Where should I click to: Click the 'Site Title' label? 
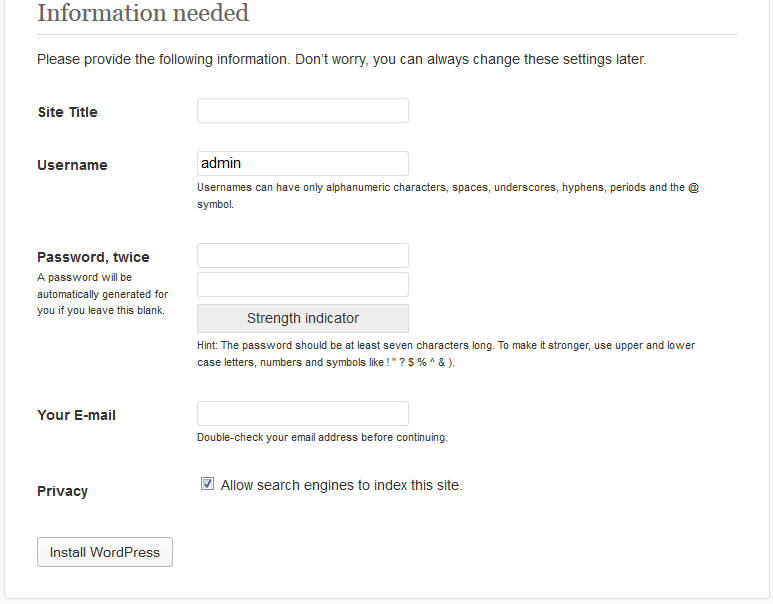pyautogui.click(x=67, y=112)
